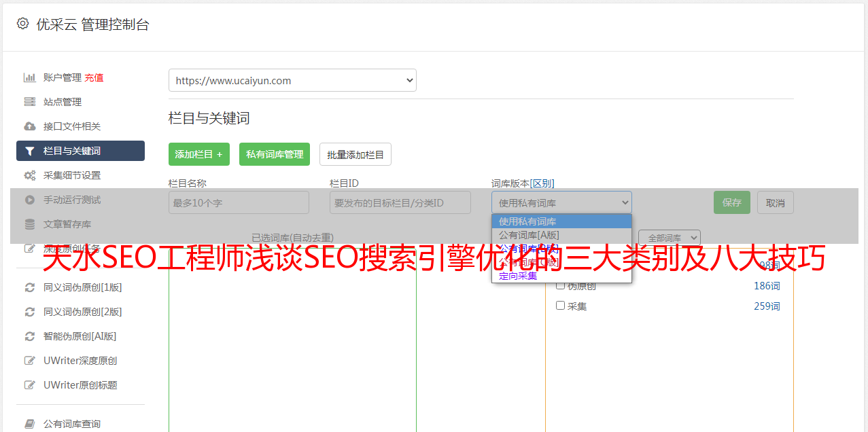
Task: Click the gear icon beside 优采云 管理控制台
Action: click(22, 24)
